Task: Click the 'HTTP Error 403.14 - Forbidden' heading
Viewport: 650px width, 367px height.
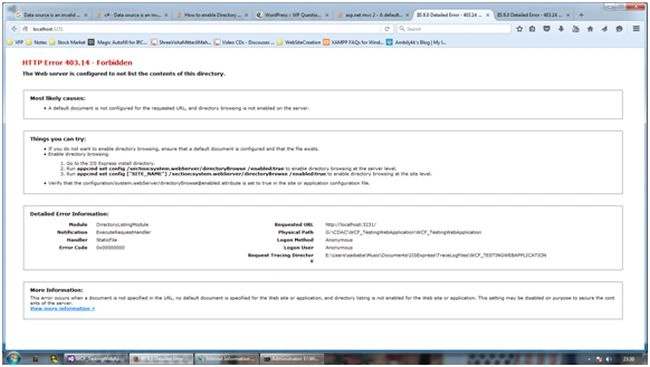Action: [x=77, y=63]
